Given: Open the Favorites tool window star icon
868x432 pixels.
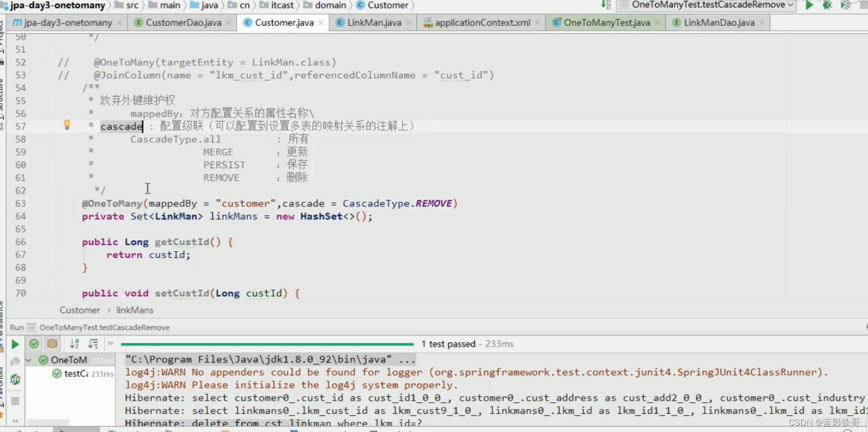Looking at the screenshot, I should coord(2,415).
